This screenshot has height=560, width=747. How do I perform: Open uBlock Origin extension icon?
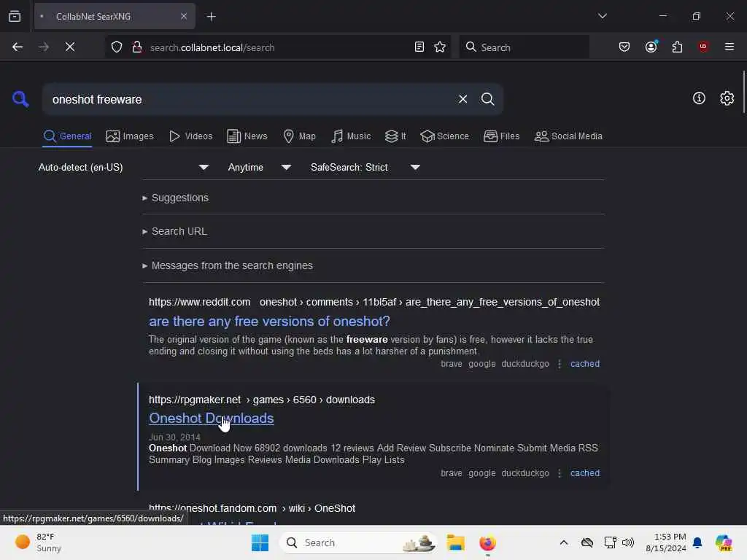pyautogui.click(x=703, y=47)
